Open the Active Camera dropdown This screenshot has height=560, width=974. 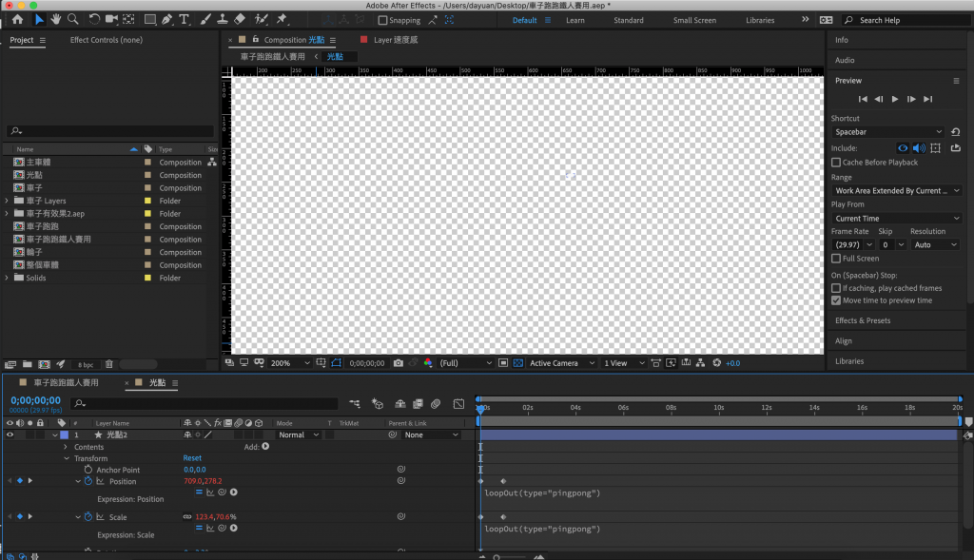point(561,363)
